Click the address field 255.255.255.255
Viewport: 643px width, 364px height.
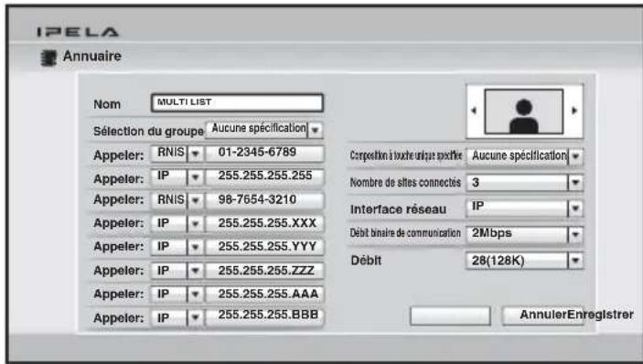click(264, 177)
